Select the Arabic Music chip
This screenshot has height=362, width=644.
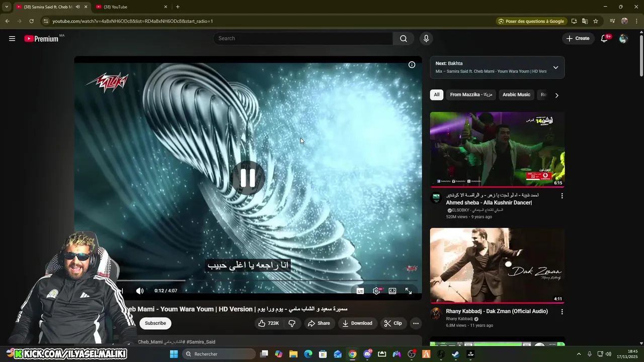click(x=516, y=95)
